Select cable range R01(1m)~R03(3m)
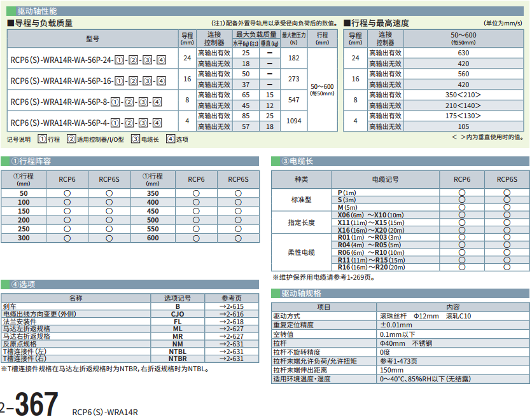This screenshot has height=417, width=532. point(370,237)
